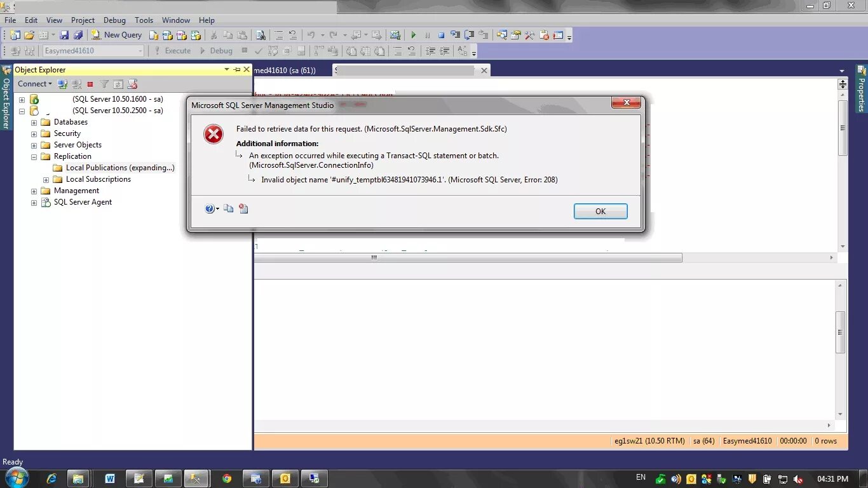Viewport: 868px width, 488px height.
Task: Expand the Databases node
Action: (x=34, y=122)
